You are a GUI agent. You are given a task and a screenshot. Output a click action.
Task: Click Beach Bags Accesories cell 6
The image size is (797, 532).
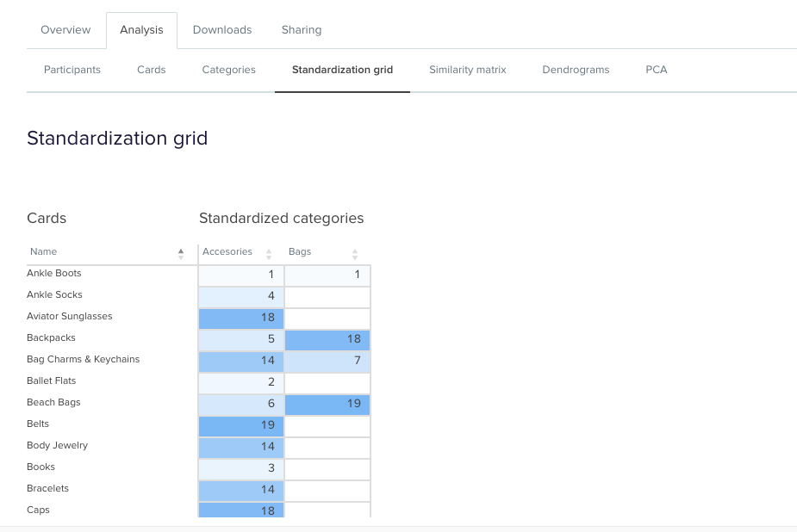[x=241, y=405]
